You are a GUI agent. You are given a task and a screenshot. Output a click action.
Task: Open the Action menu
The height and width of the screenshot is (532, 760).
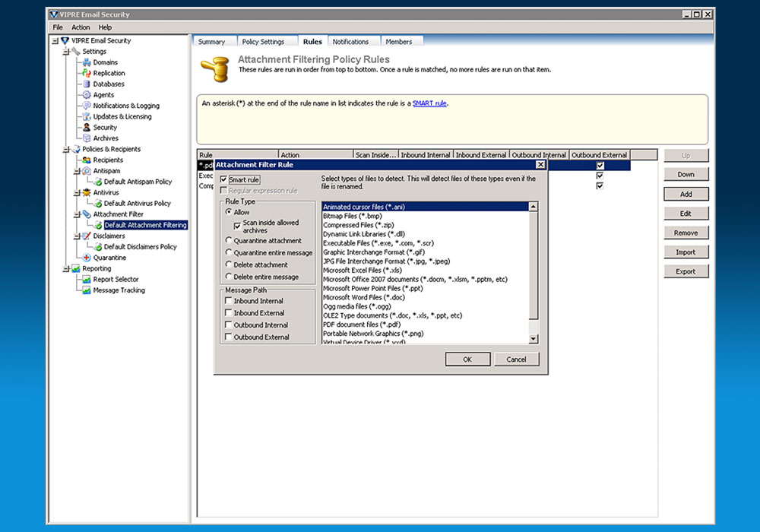click(81, 27)
